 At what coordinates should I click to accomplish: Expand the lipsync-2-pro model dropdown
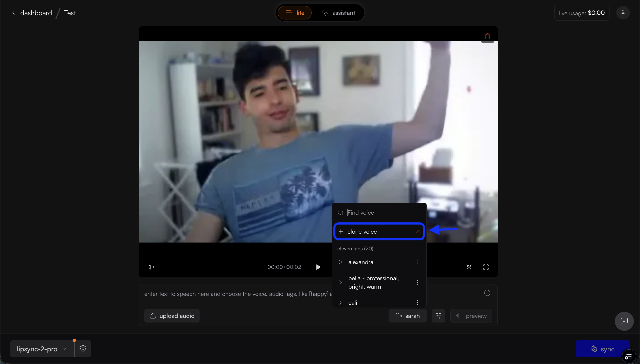[42, 349]
